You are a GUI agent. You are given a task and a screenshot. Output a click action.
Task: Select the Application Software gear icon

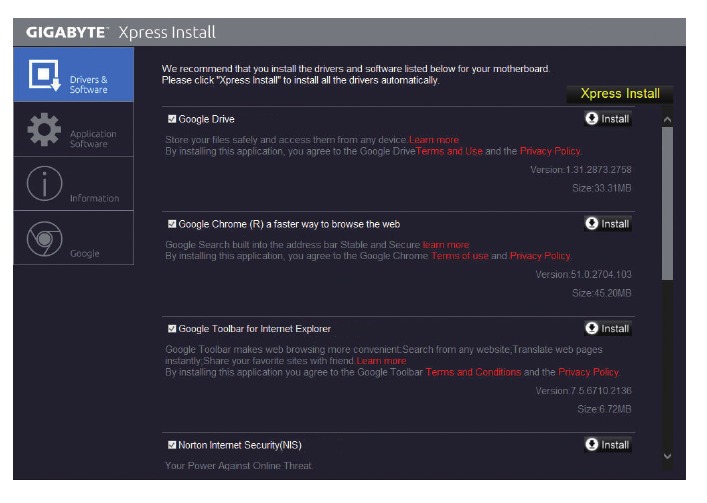pos(43,130)
